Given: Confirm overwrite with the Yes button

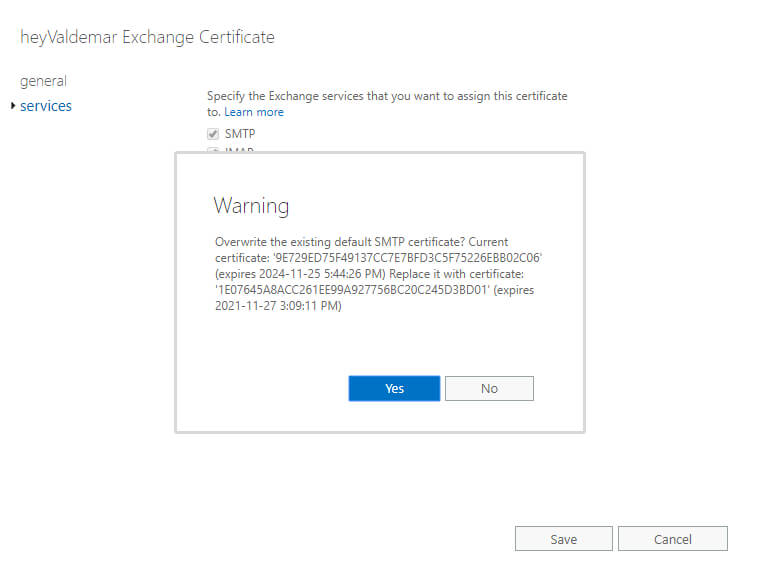Looking at the screenshot, I should click(x=394, y=388).
